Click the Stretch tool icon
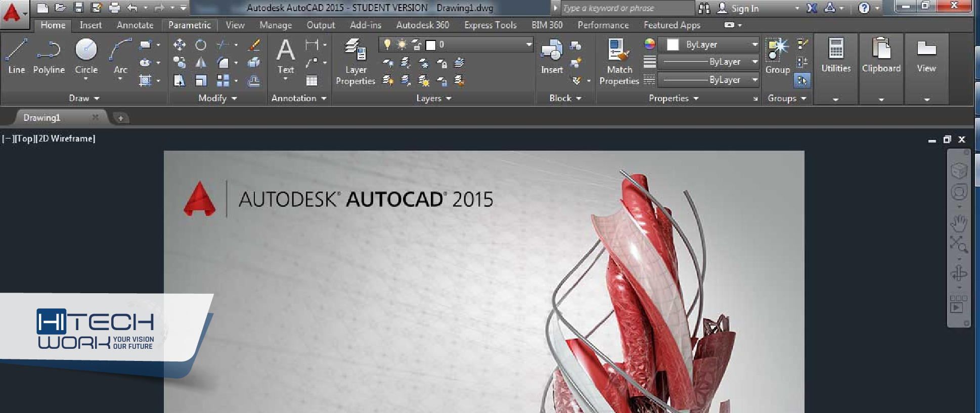This screenshot has height=413, width=980. 179,80
